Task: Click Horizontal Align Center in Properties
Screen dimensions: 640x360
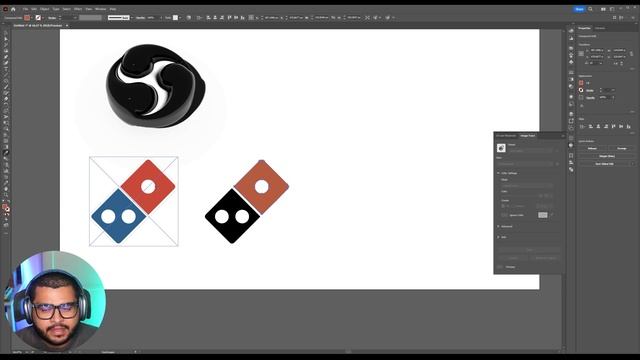Action: (x=598, y=127)
